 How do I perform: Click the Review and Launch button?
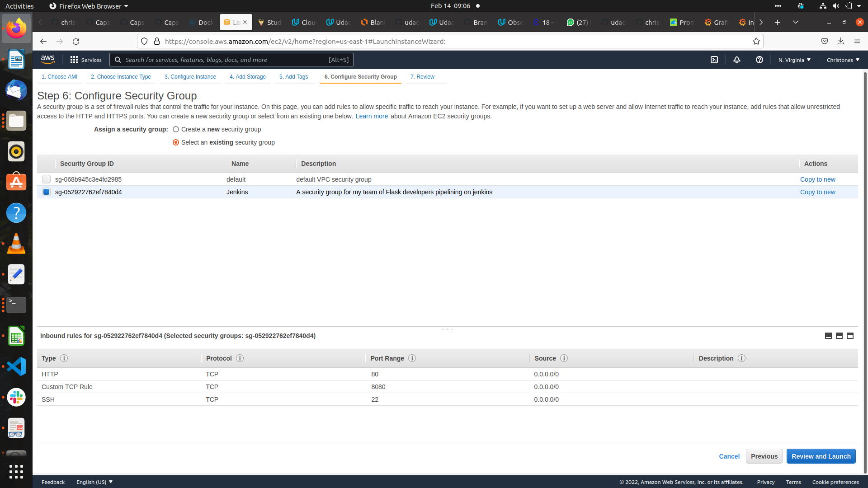coord(821,456)
